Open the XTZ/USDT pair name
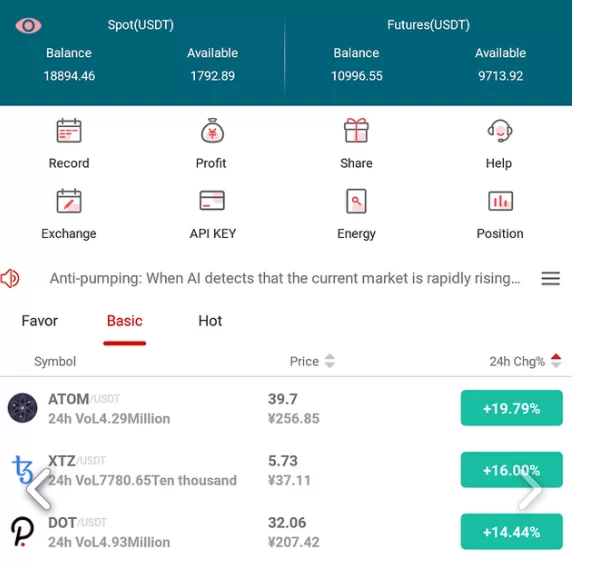 coord(77,461)
